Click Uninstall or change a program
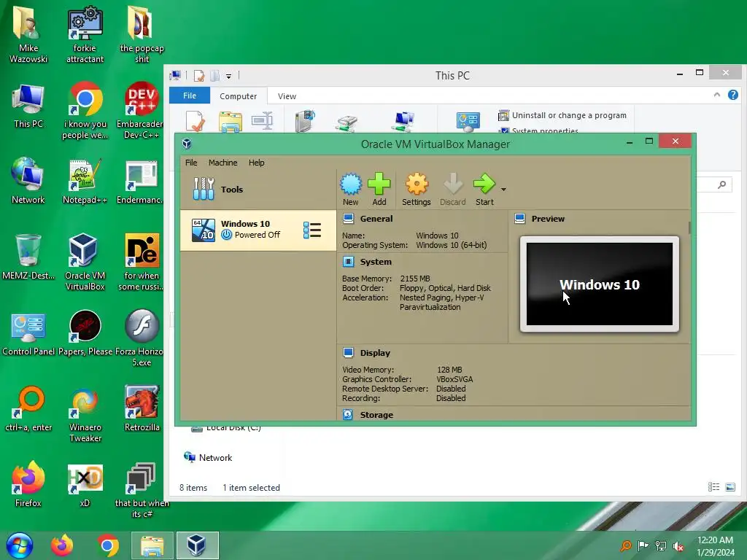 pos(562,115)
